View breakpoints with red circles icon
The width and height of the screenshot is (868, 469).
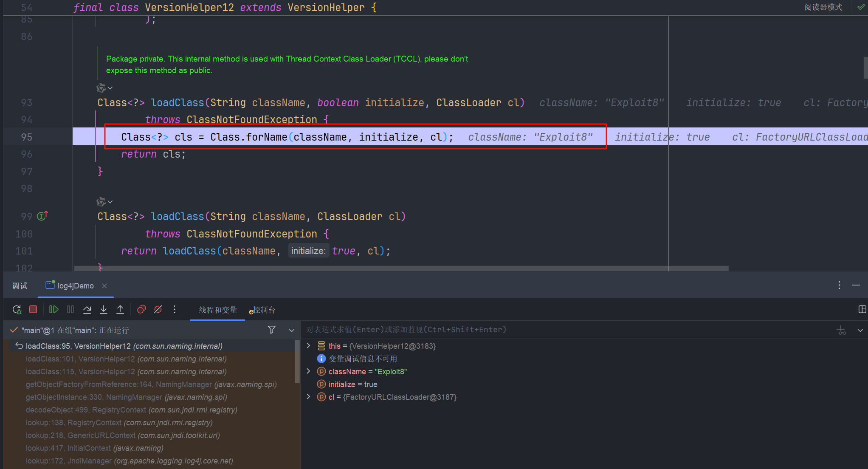(141, 310)
